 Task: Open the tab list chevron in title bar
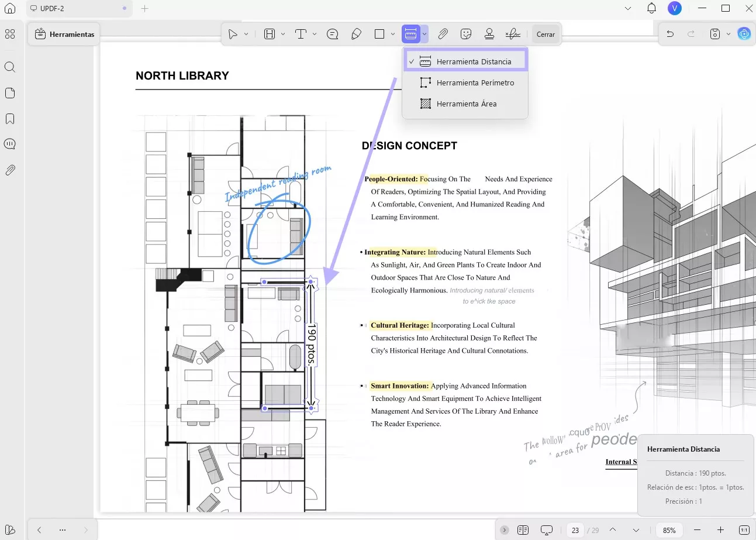[x=628, y=8]
